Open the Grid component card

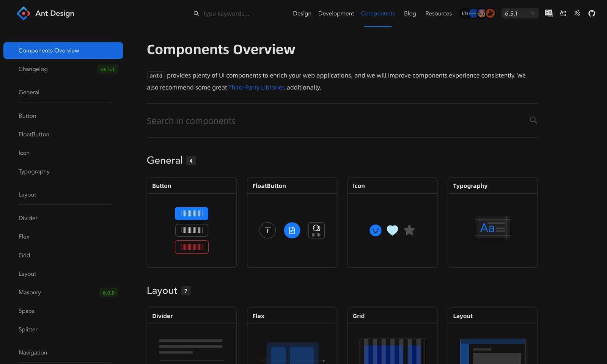coord(392,336)
